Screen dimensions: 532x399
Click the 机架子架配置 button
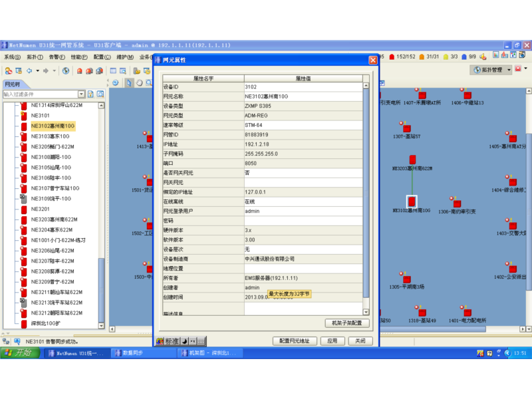coord(347,323)
